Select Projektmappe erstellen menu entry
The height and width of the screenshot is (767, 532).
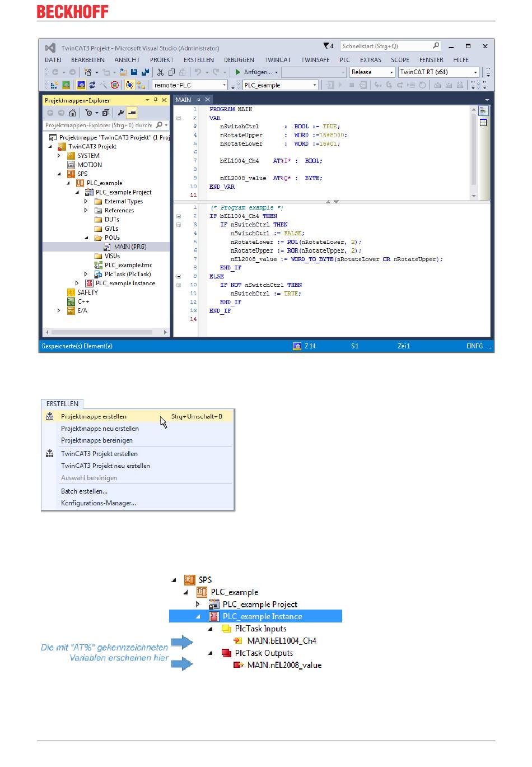click(138, 416)
